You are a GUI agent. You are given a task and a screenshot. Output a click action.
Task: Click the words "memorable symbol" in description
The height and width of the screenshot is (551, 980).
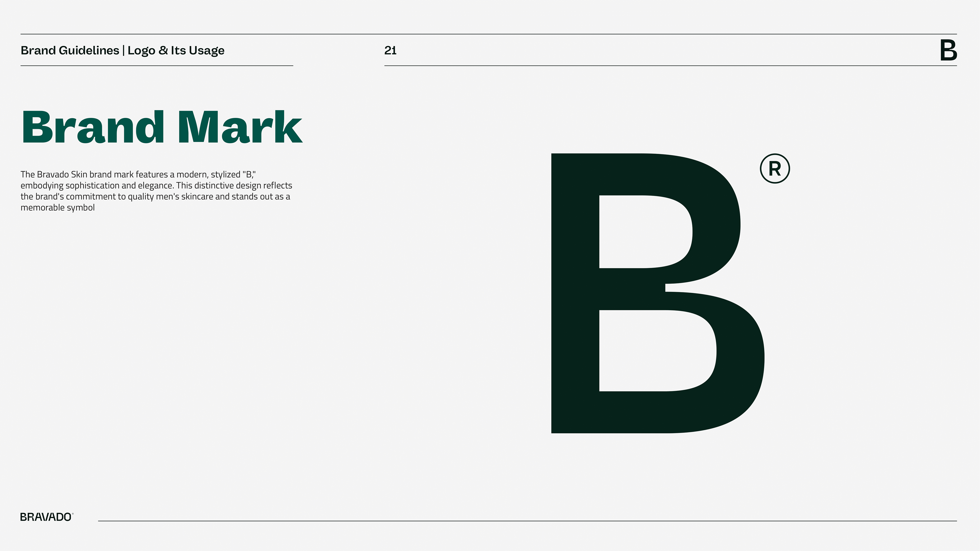pyautogui.click(x=57, y=208)
